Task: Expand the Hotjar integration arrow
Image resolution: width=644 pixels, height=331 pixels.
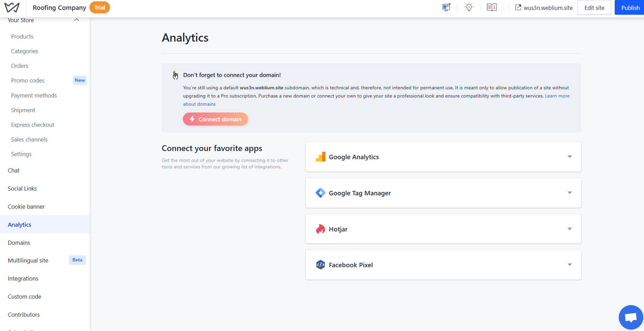Action: 569,229
